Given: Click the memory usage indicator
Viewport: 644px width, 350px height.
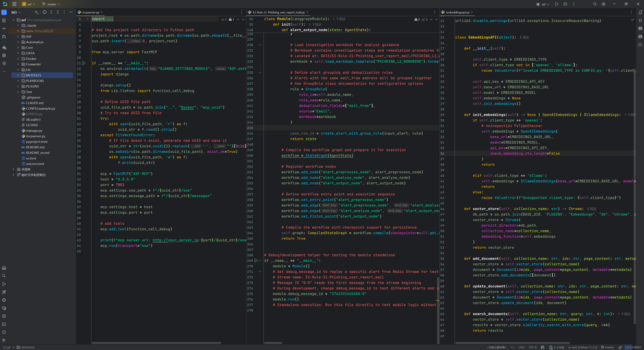Looking at the screenshot, I should coord(633,347).
